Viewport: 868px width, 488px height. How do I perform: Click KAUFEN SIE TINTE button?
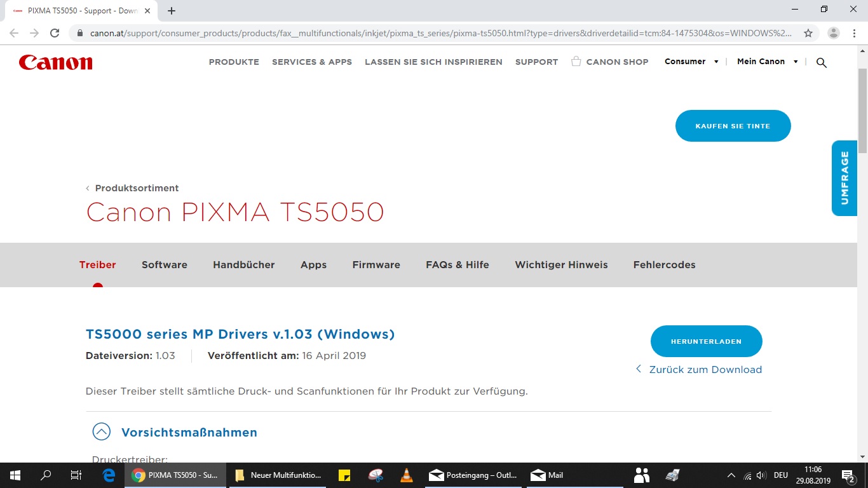[733, 126]
